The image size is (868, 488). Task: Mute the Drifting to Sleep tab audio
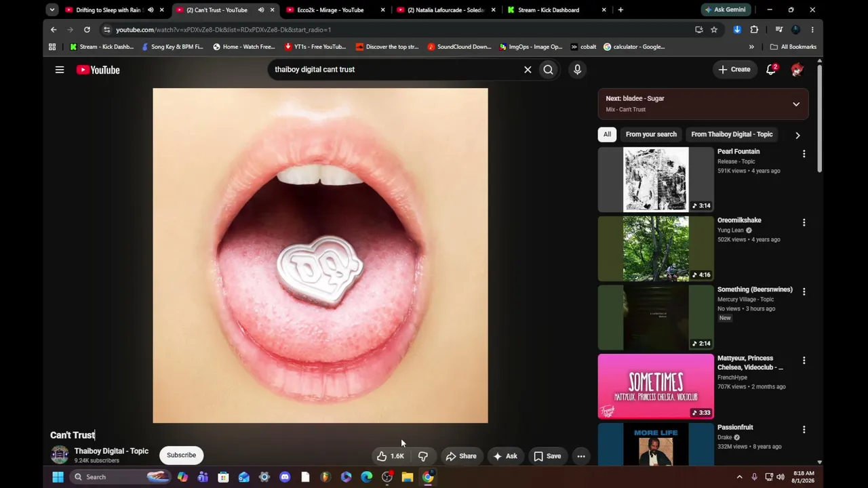click(x=151, y=10)
